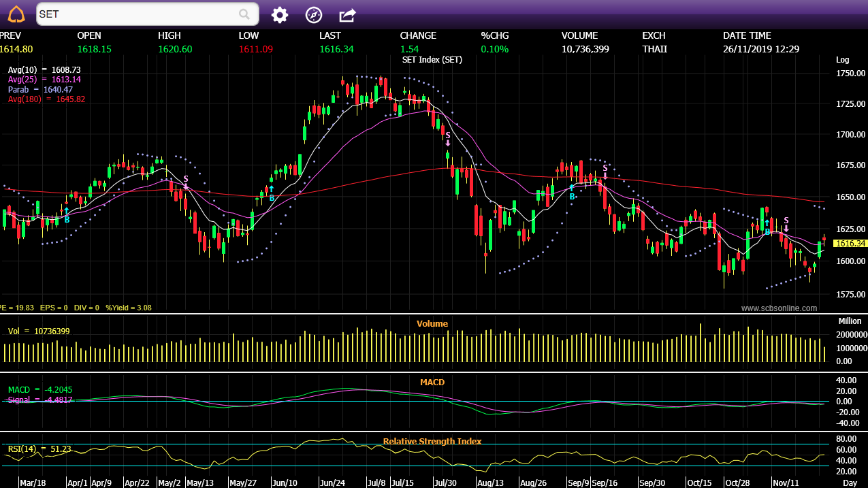This screenshot has height=488, width=868.
Task: Click the Volume panel title
Action: pos(432,324)
